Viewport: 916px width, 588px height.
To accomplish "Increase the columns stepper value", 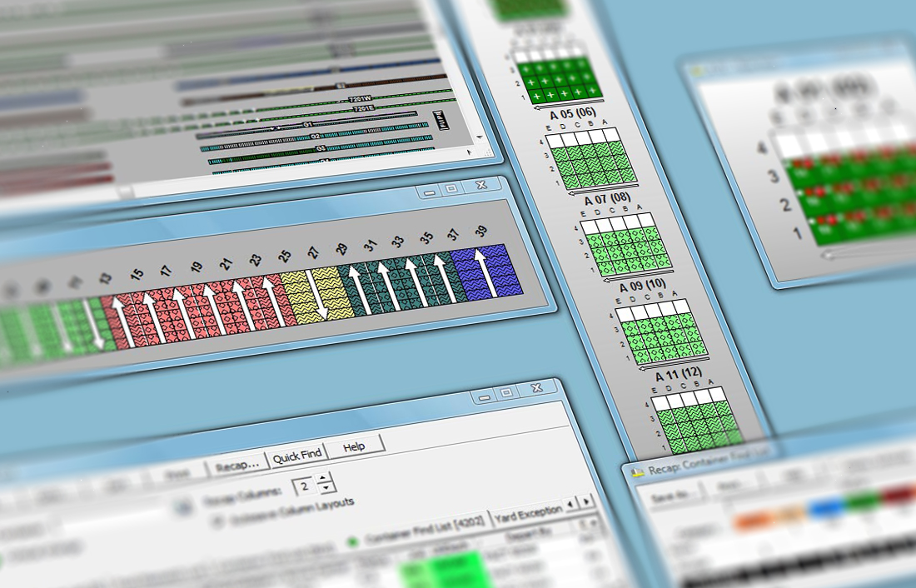I will coord(324,478).
